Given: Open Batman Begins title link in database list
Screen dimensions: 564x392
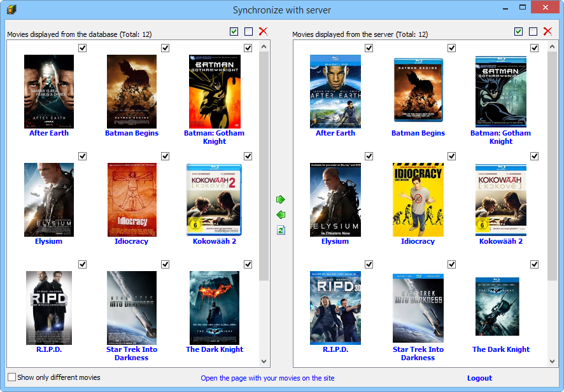Looking at the screenshot, I should click(x=132, y=133).
